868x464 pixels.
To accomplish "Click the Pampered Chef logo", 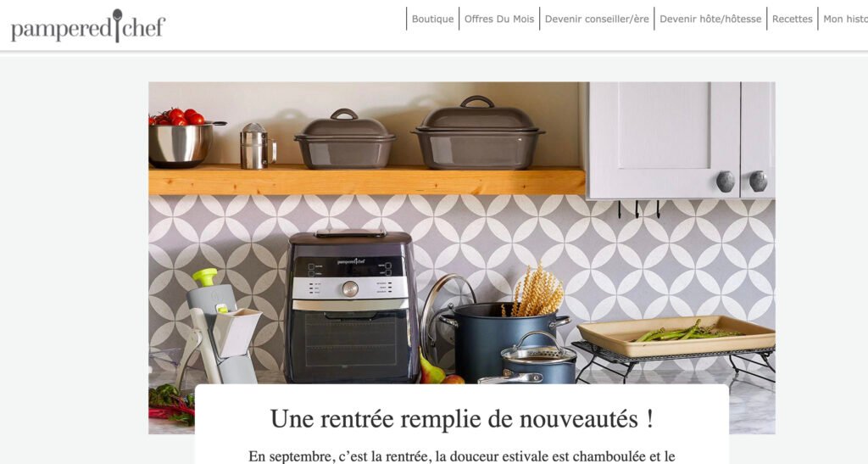I will point(88,26).
